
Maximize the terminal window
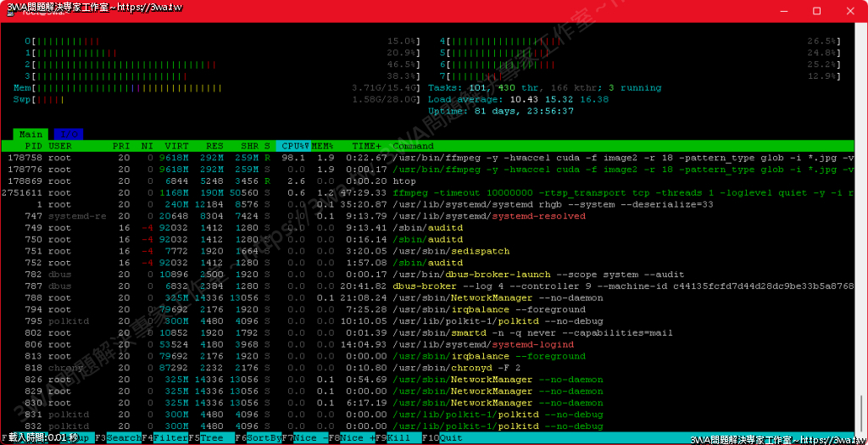coord(816,11)
